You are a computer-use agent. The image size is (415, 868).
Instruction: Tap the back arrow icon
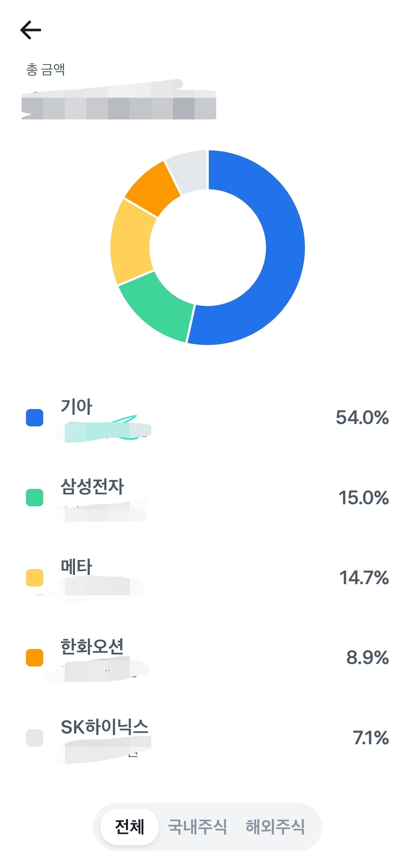pyautogui.click(x=31, y=30)
